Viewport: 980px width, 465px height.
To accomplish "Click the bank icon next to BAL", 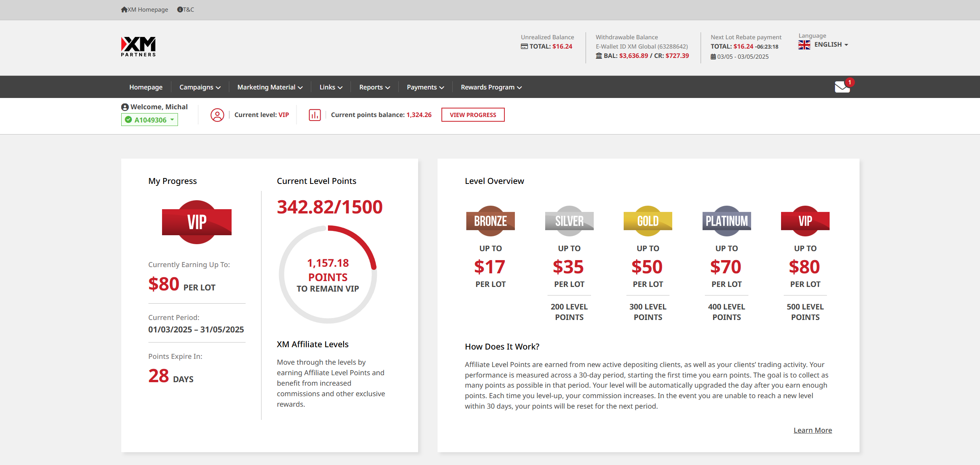I will tap(599, 56).
